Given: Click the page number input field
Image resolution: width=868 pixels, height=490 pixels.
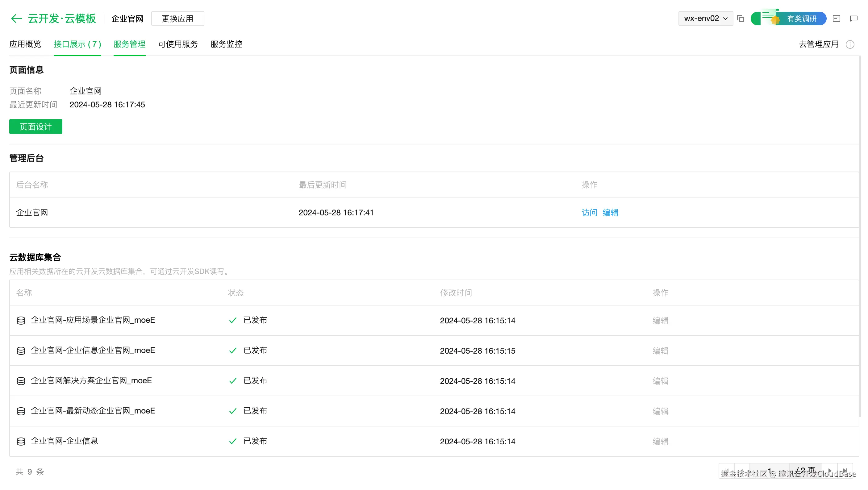Looking at the screenshot, I should click(x=770, y=471).
